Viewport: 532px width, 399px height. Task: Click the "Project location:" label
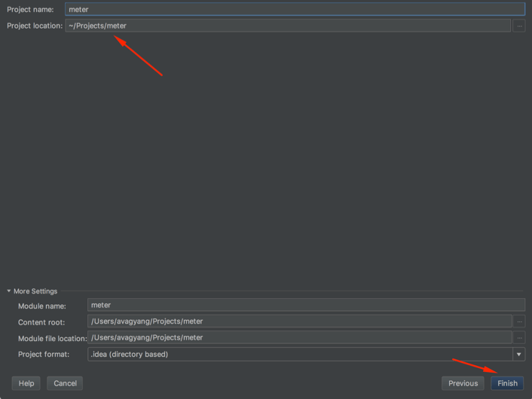35,26
